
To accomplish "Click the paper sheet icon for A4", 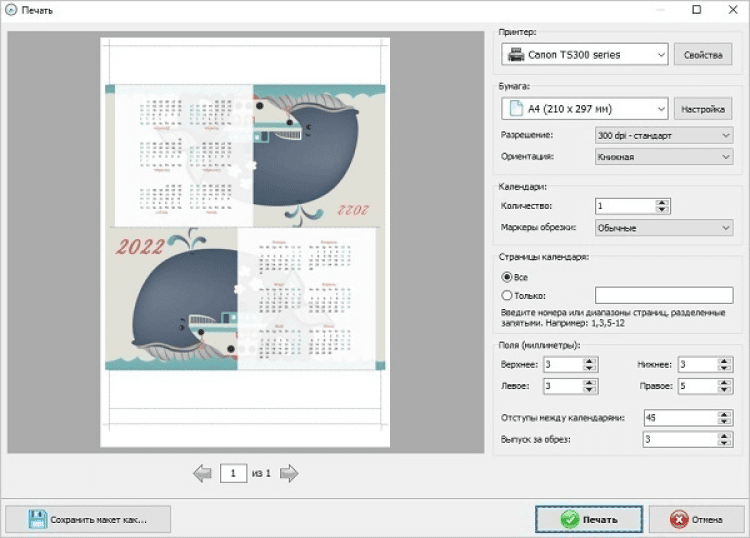I will (516, 109).
